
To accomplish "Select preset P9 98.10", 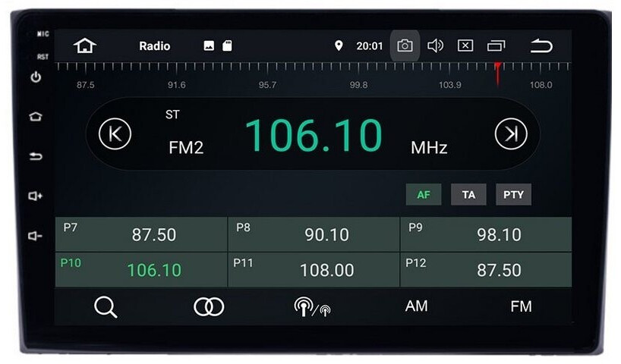I will [486, 234].
